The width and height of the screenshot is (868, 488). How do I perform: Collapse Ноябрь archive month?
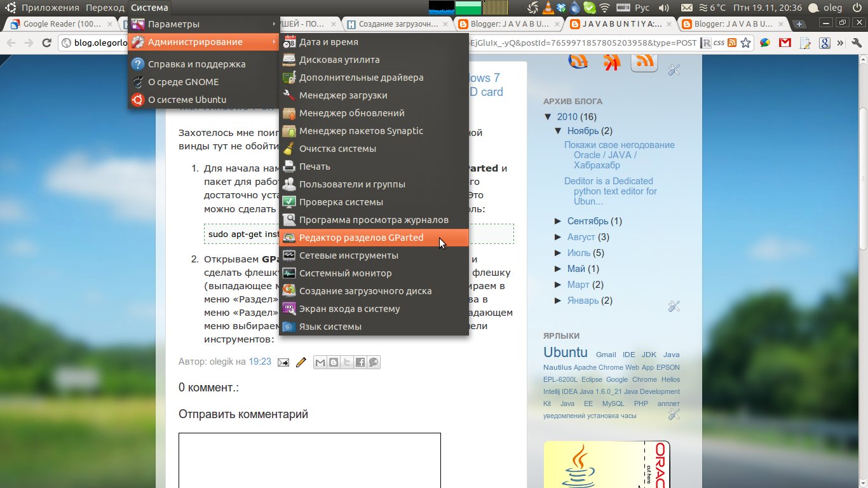coord(559,131)
